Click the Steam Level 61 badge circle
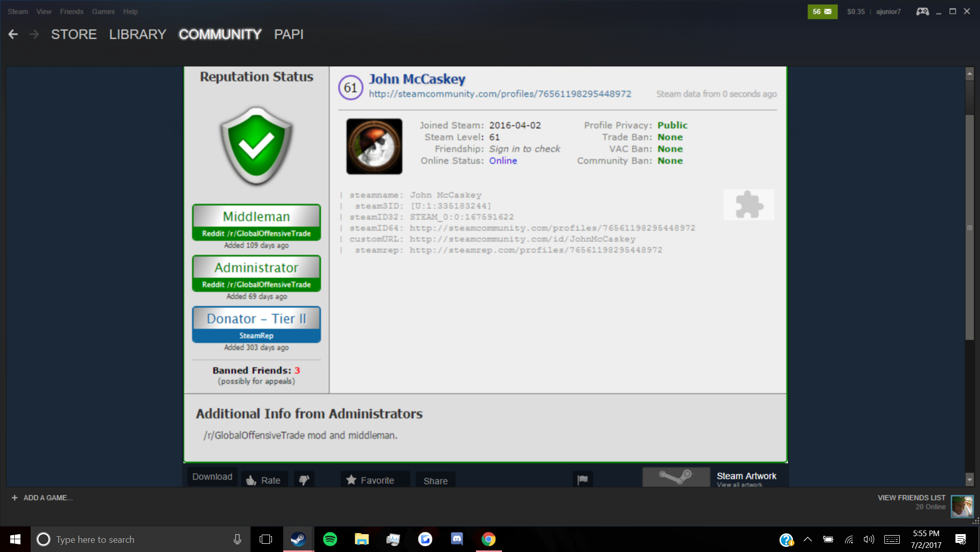The height and width of the screenshot is (552, 980). tap(351, 88)
